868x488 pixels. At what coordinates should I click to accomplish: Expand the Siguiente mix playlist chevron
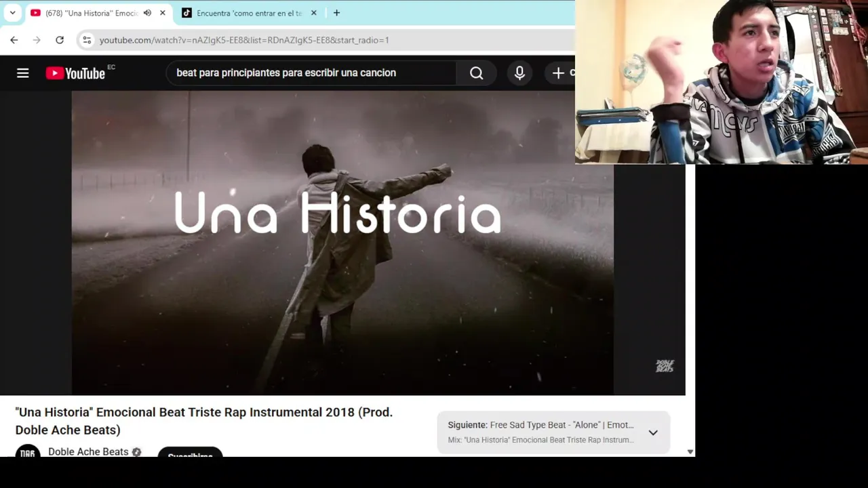tap(653, 432)
